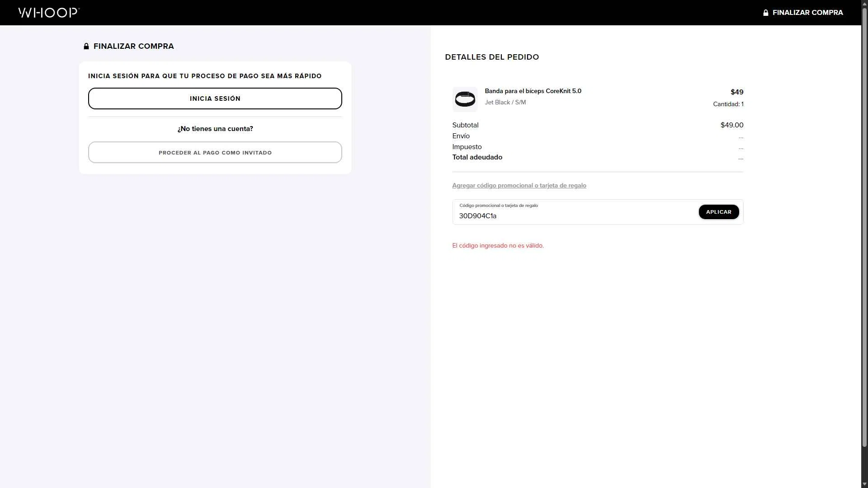The image size is (868, 488).
Task: Click the Jet Black / S/M variant text
Action: [505, 103]
